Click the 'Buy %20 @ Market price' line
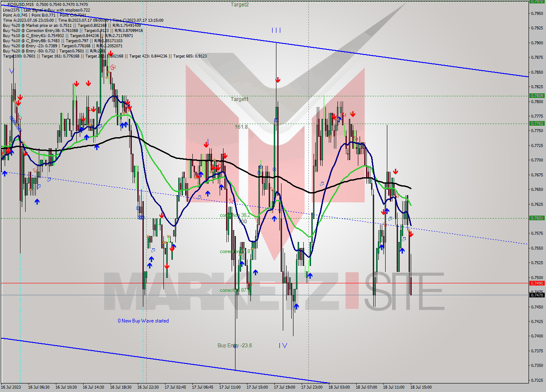Viewport: 546px width, 392px height. click(72, 25)
